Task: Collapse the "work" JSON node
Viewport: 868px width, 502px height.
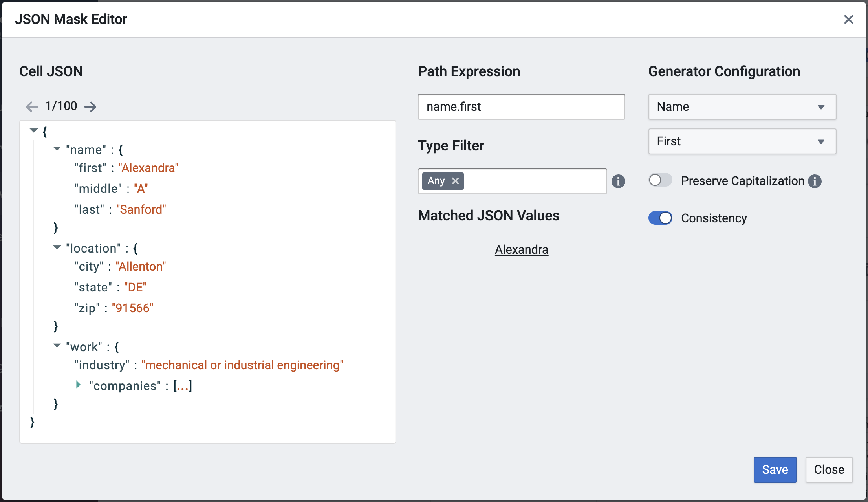Action: (57, 346)
